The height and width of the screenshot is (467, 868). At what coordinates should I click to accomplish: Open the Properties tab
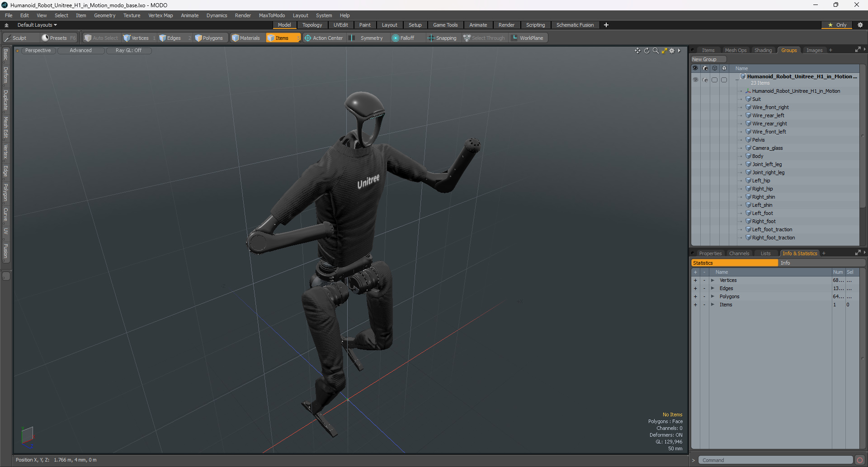[x=710, y=253]
